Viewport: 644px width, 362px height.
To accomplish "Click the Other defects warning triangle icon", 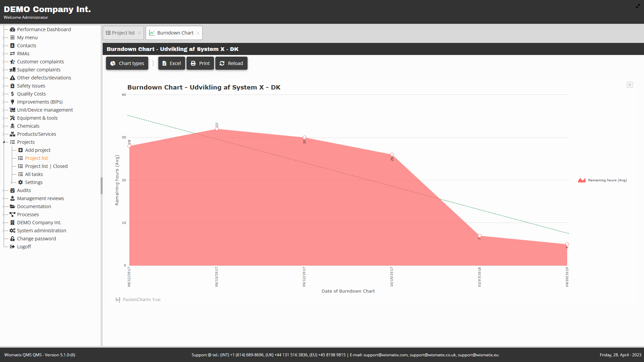I will (12, 78).
